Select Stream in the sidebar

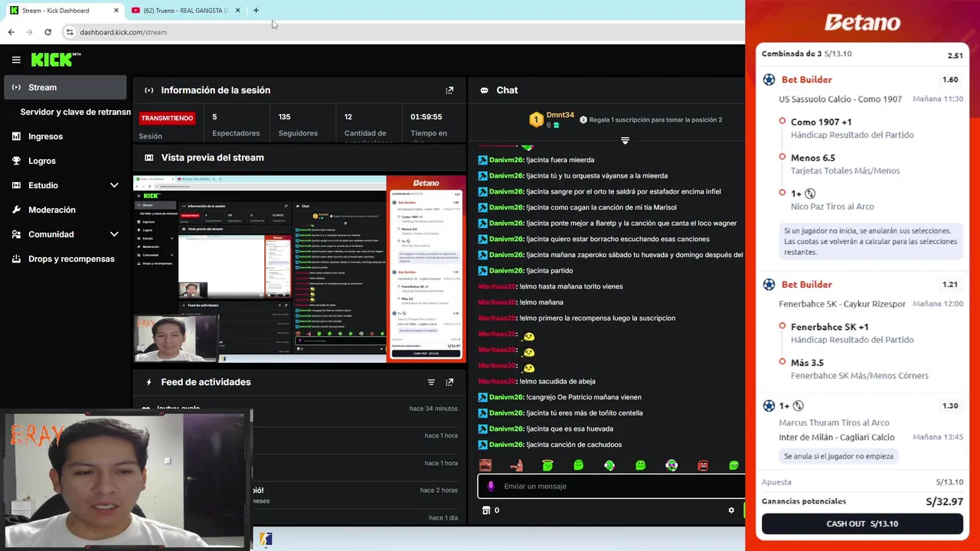tap(65, 87)
